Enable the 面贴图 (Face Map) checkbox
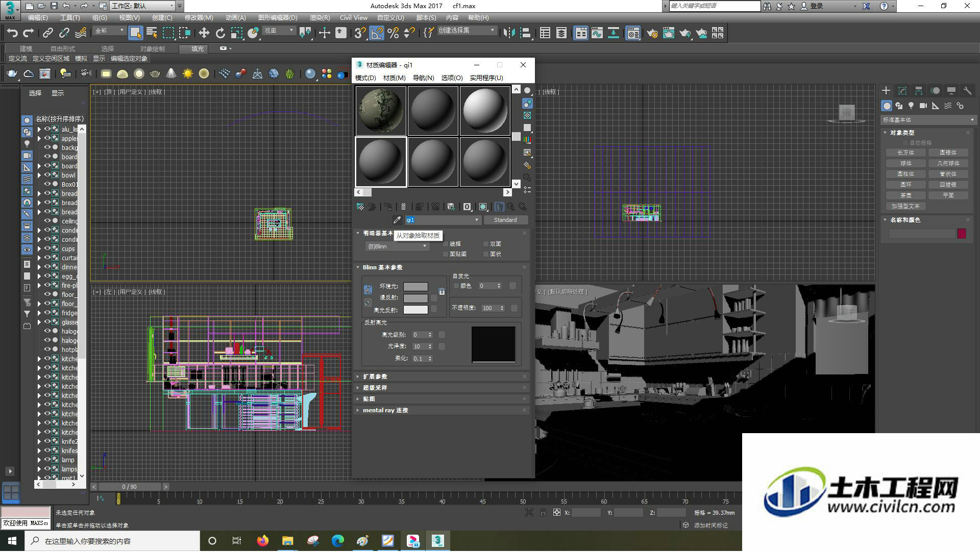980x552 pixels. pos(446,254)
